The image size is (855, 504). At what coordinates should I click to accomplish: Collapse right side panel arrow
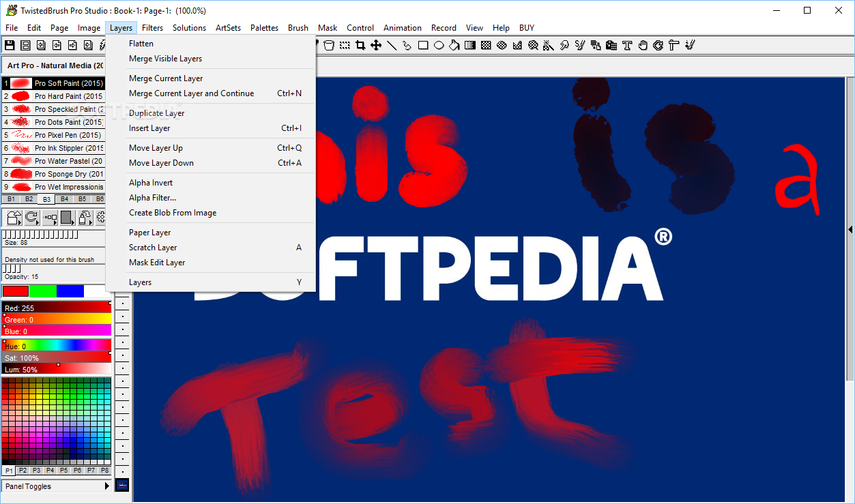tap(850, 230)
